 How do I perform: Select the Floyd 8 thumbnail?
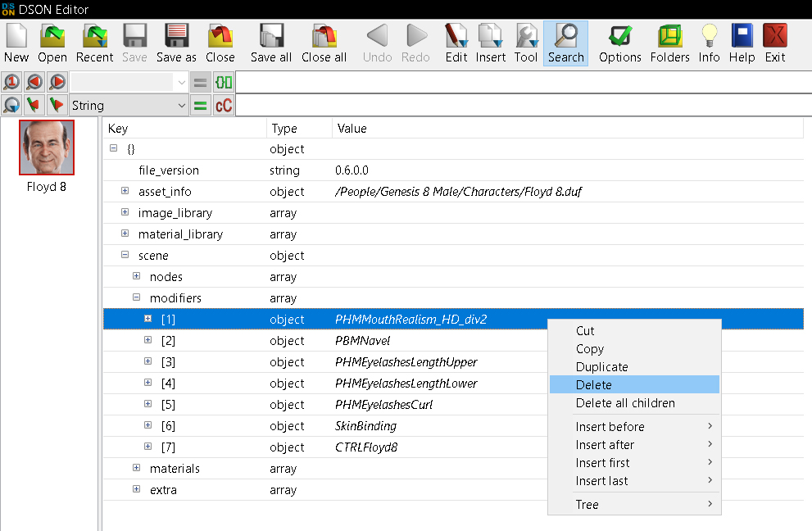(47, 147)
